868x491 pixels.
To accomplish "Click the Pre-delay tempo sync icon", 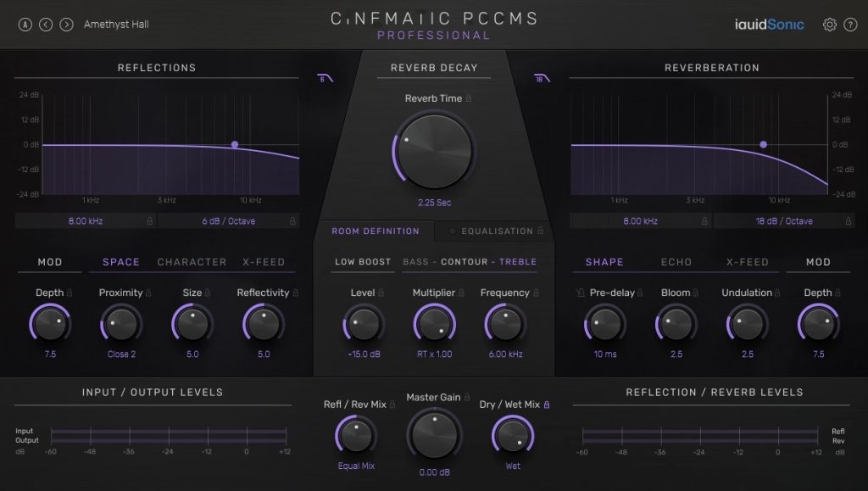I will point(581,293).
